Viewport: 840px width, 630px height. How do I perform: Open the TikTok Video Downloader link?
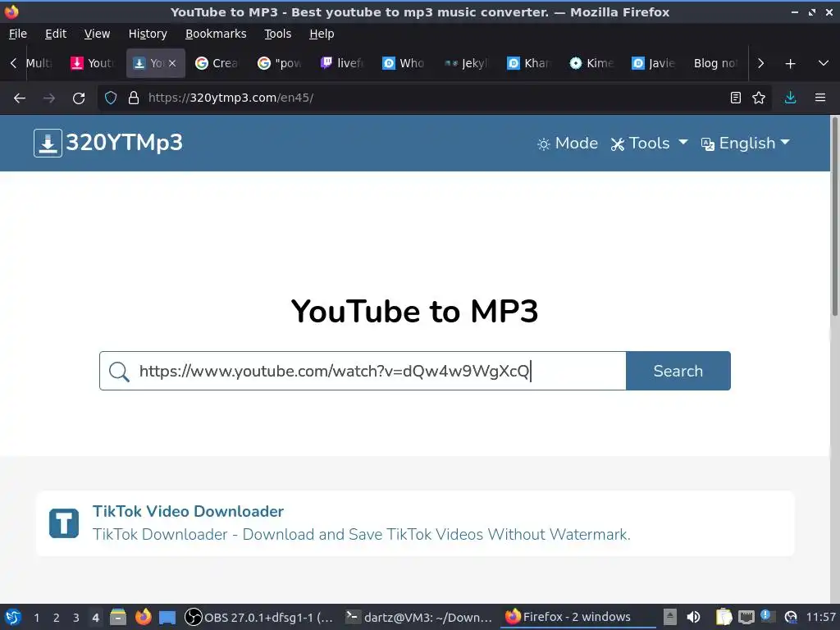188,511
